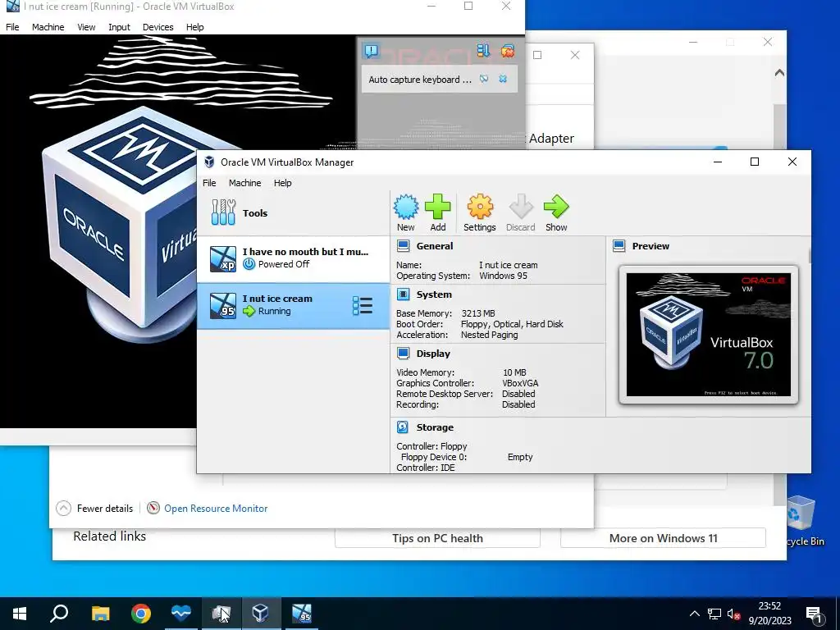Click the Base Memory 3213 MB value
840x630 pixels.
(478, 313)
